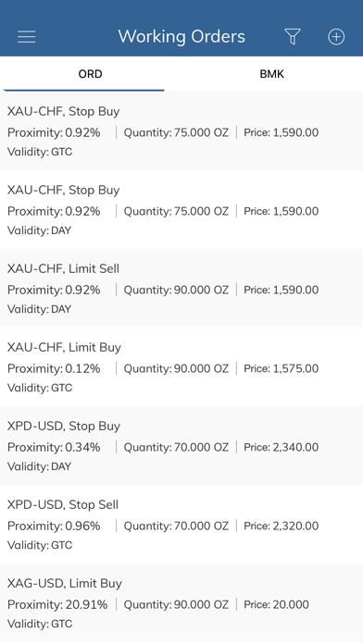
Task: Switch to the ORD tab
Action: [x=91, y=74]
